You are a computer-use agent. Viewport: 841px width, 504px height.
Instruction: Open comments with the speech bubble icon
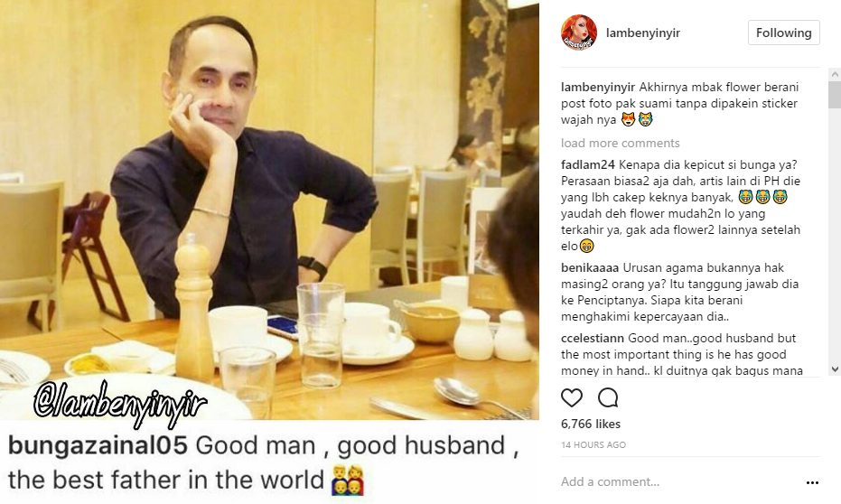click(x=608, y=397)
